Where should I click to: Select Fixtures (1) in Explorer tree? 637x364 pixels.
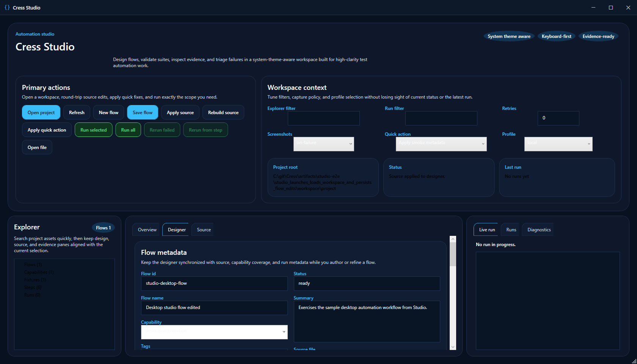pyautogui.click(x=35, y=280)
